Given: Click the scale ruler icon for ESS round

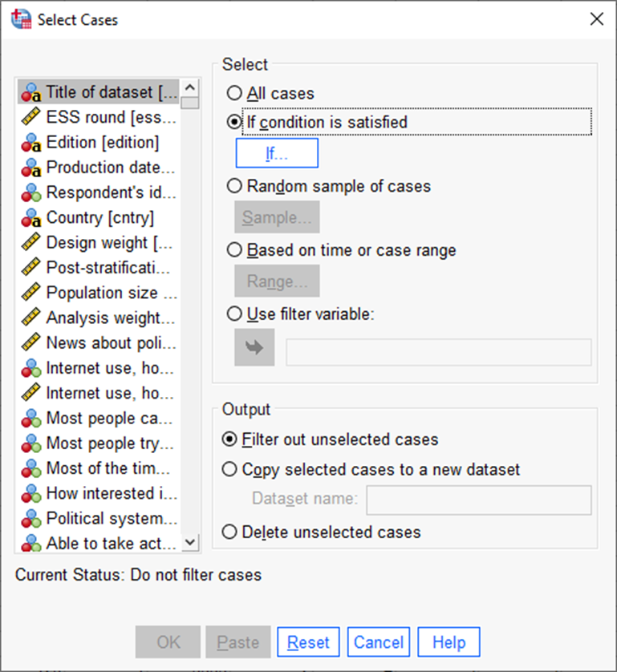Looking at the screenshot, I should (30, 117).
